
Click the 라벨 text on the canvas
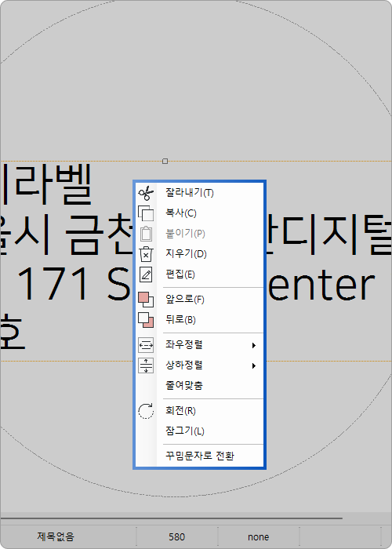[52, 185]
